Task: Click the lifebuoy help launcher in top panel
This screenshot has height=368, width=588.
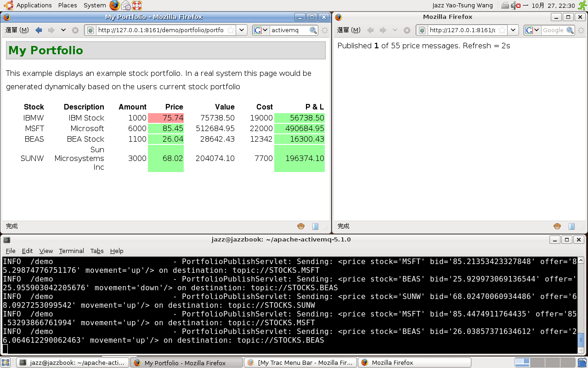Action: (137, 6)
